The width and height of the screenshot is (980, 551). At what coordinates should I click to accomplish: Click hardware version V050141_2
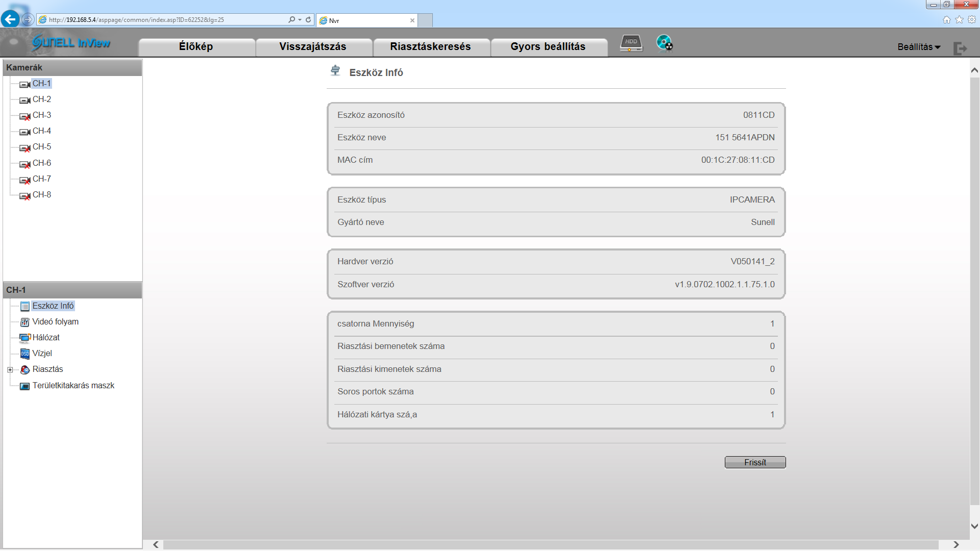pyautogui.click(x=752, y=262)
